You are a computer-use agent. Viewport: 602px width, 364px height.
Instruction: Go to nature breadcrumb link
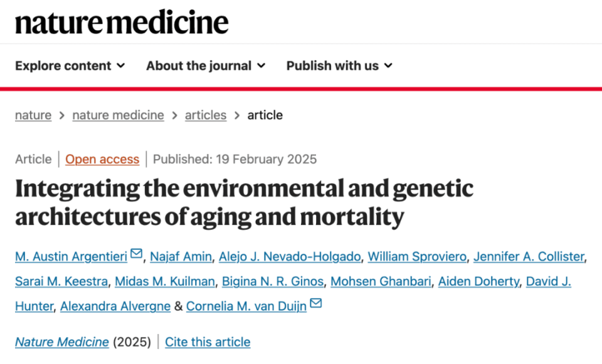pyautogui.click(x=33, y=115)
